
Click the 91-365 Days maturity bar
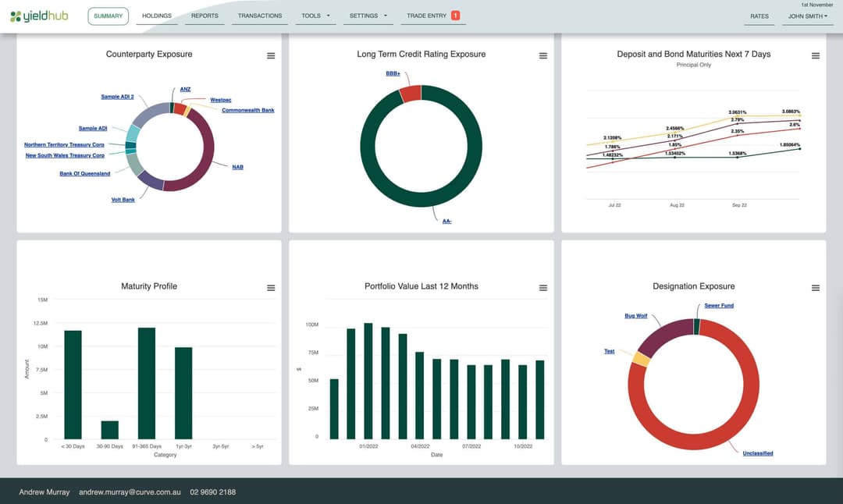[x=147, y=382]
